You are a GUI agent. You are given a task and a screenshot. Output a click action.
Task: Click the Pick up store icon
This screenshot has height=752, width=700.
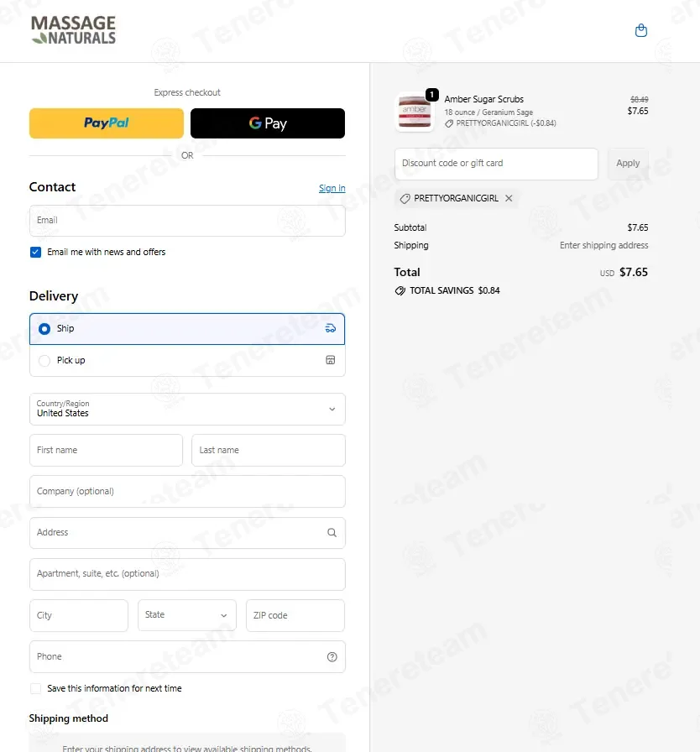(331, 360)
